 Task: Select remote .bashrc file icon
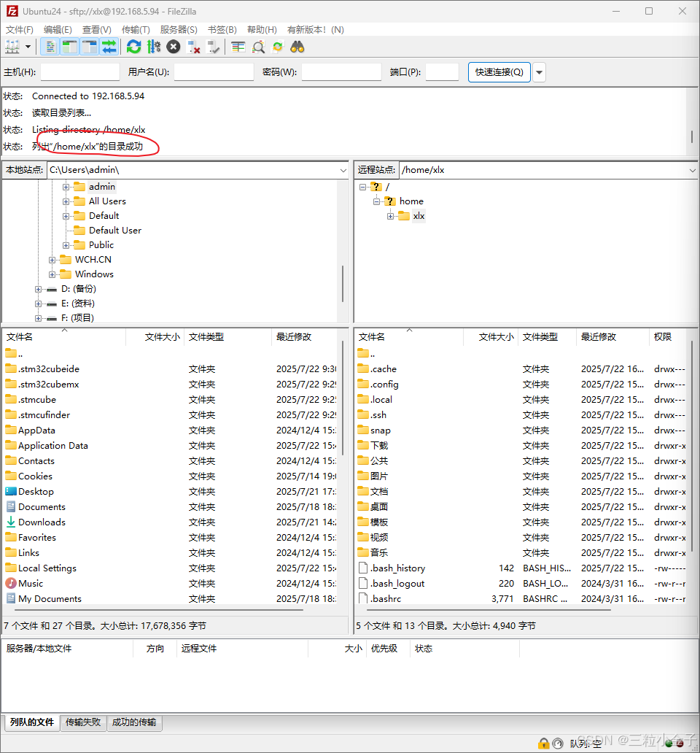click(363, 599)
